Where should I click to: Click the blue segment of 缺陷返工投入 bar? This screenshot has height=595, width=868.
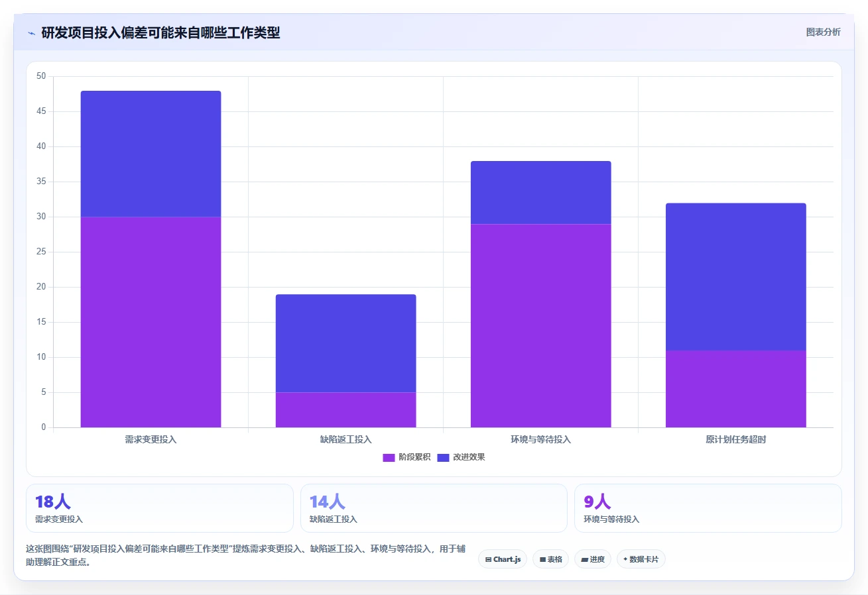click(345, 343)
